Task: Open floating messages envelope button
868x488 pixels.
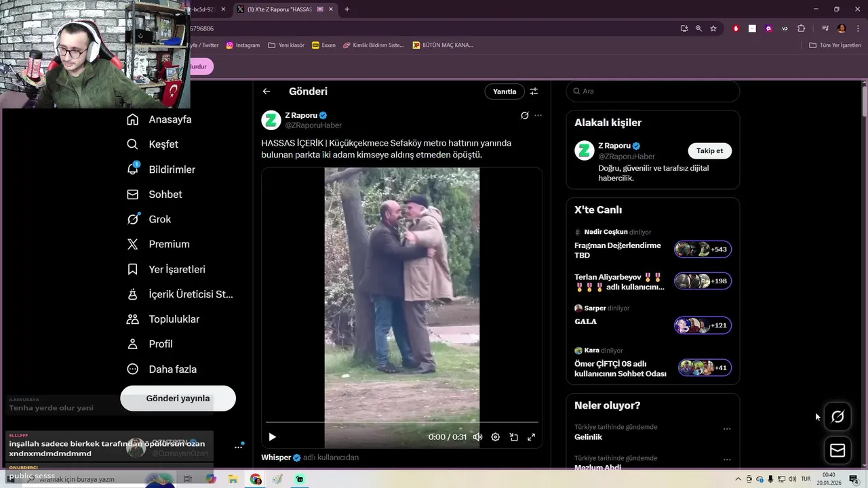Action: [837, 450]
